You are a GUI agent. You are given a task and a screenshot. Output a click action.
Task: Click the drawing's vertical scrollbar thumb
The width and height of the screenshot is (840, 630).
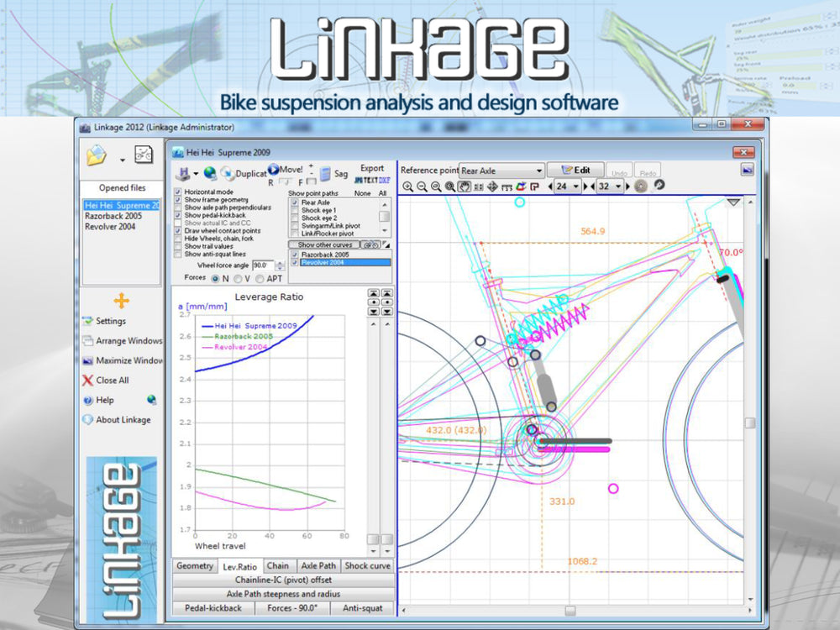click(x=750, y=423)
